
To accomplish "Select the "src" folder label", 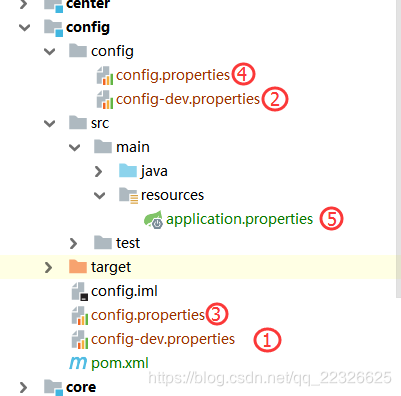I will point(100,124).
